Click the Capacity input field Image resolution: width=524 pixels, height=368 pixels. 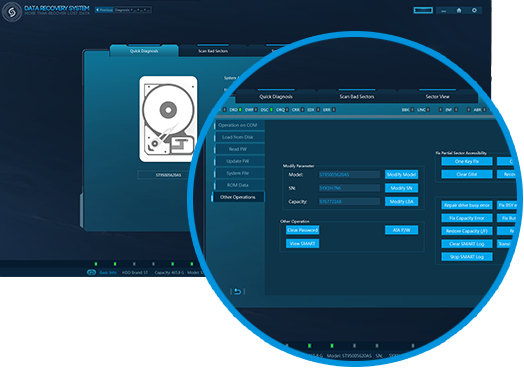(x=349, y=202)
